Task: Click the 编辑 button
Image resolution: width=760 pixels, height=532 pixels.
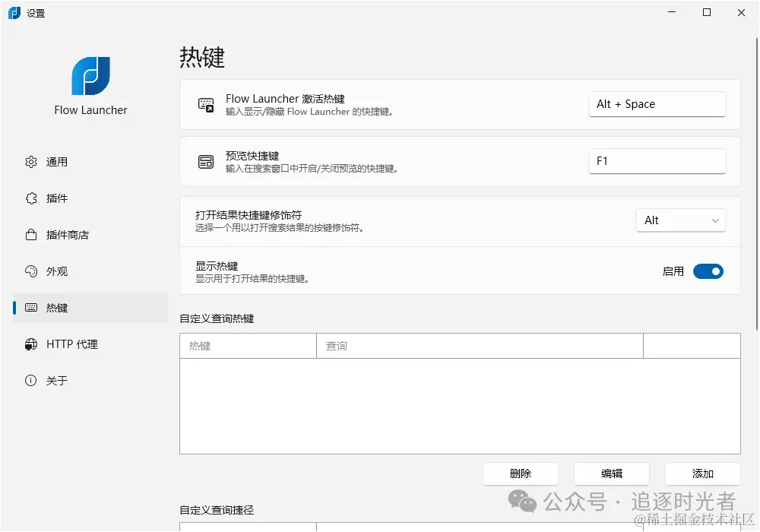Action: [612, 473]
